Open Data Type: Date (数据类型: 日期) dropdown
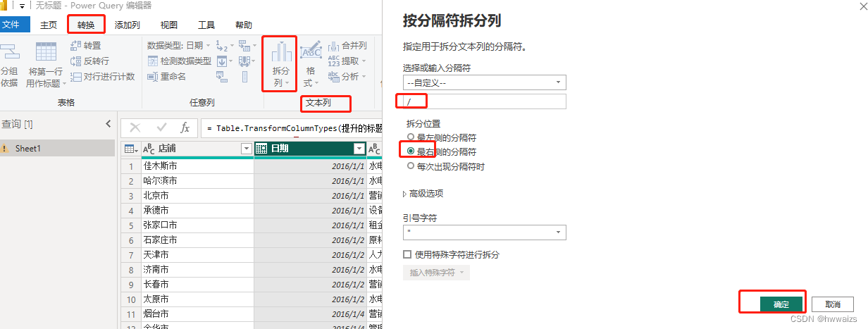 pos(179,45)
